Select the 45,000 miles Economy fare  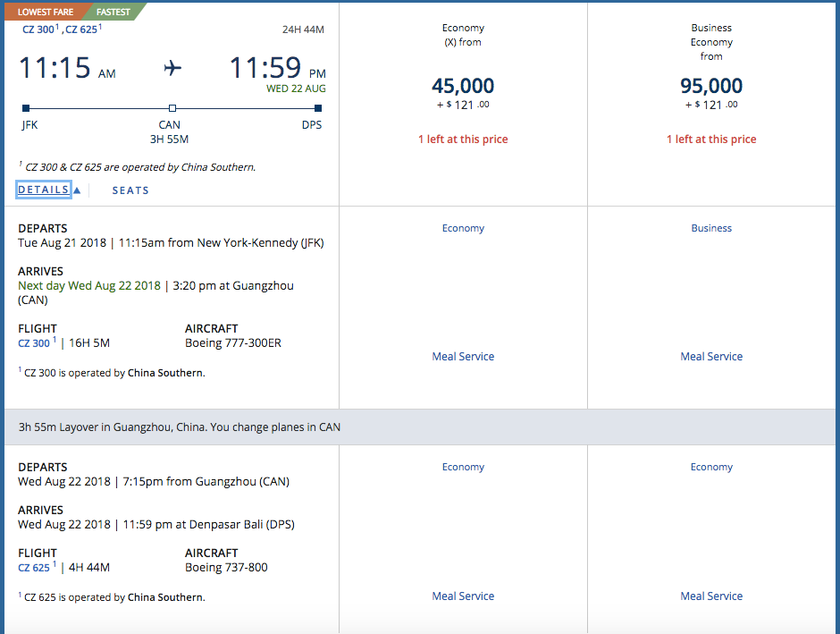463,87
